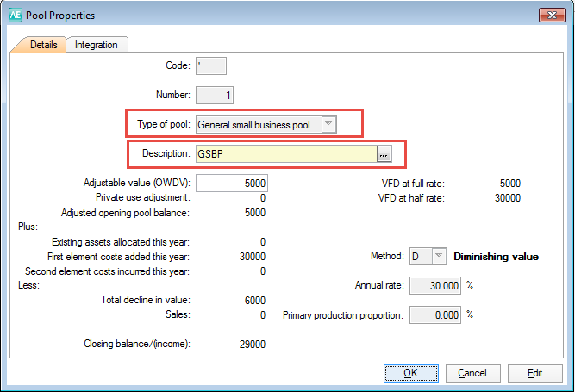Expand the Method dropdown
The image size is (575, 392).
coord(439,256)
